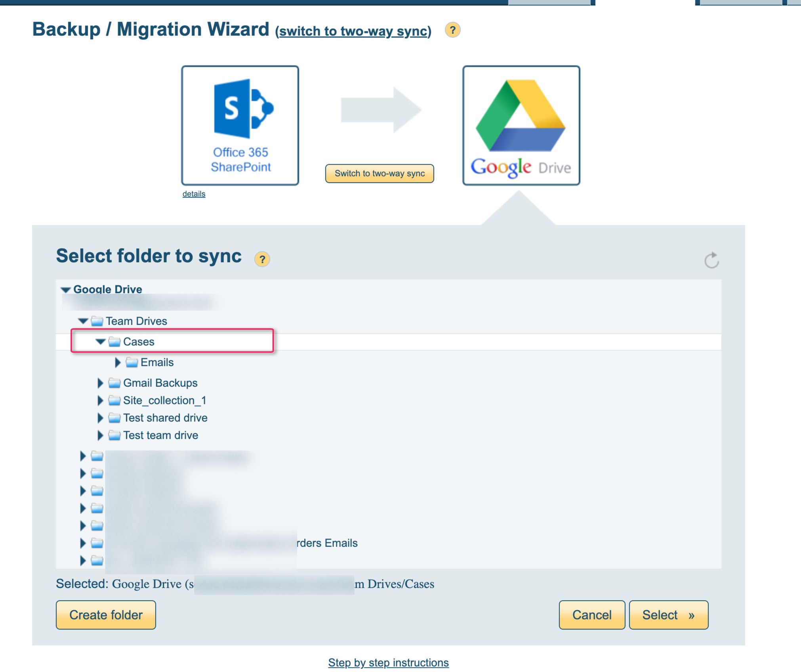Viewport: 801px width, 672px height.
Task: Open help icon next to wizard title
Action: coord(452,30)
